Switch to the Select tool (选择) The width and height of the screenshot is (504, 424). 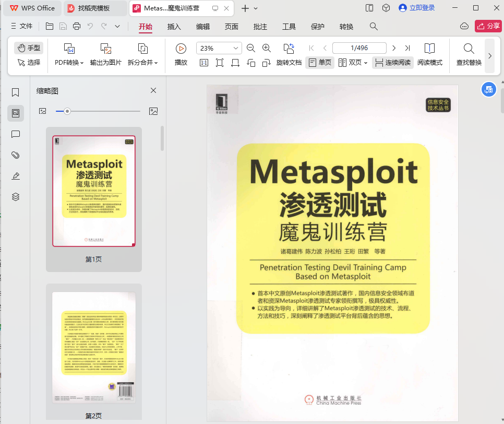pos(29,63)
